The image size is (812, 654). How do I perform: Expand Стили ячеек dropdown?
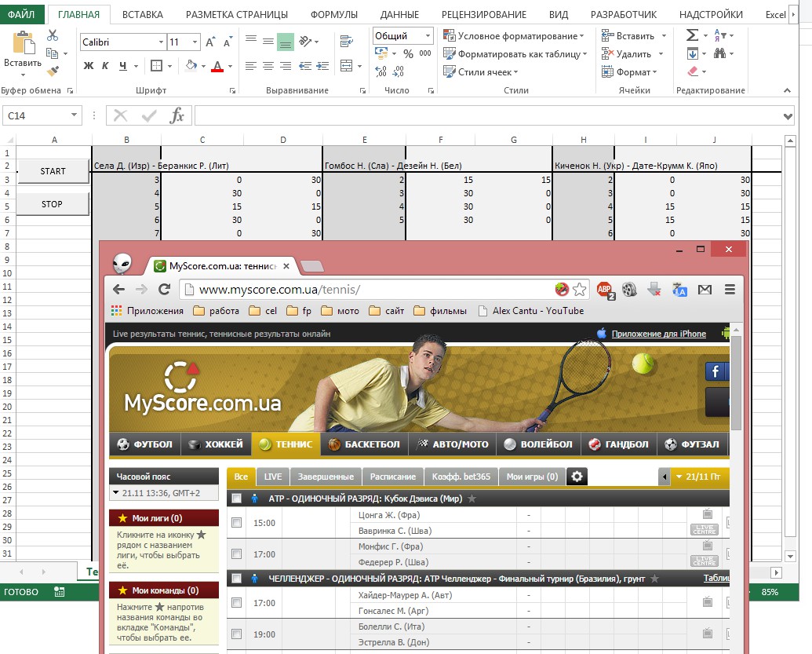pyautogui.click(x=515, y=72)
